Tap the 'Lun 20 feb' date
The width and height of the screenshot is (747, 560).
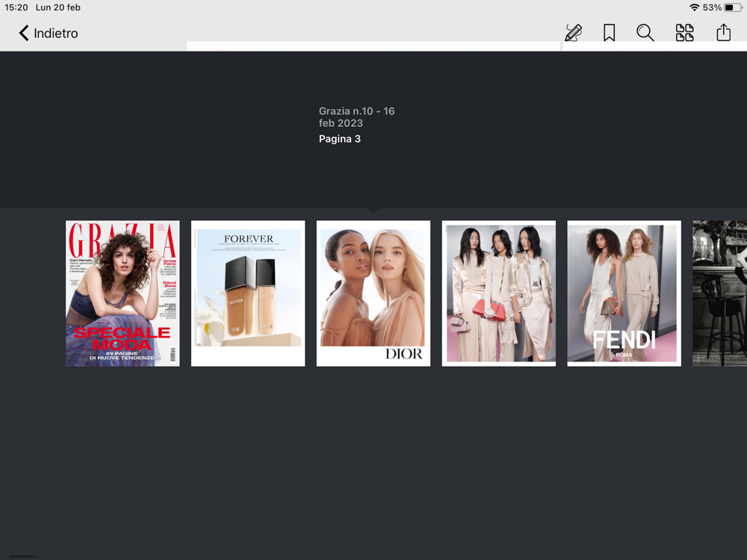[x=58, y=7]
